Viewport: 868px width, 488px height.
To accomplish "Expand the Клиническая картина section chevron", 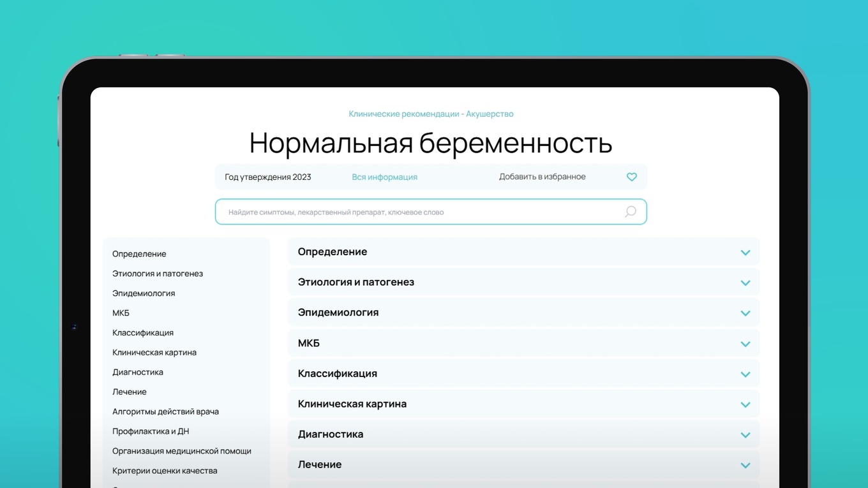I will pyautogui.click(x=745, y=404).
